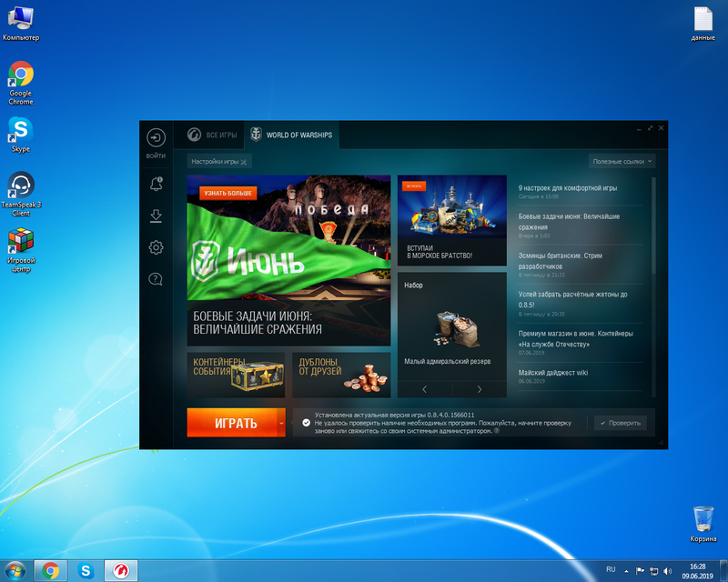Click the news list scrollbar

pyautogui.click(x=654, y=226)
